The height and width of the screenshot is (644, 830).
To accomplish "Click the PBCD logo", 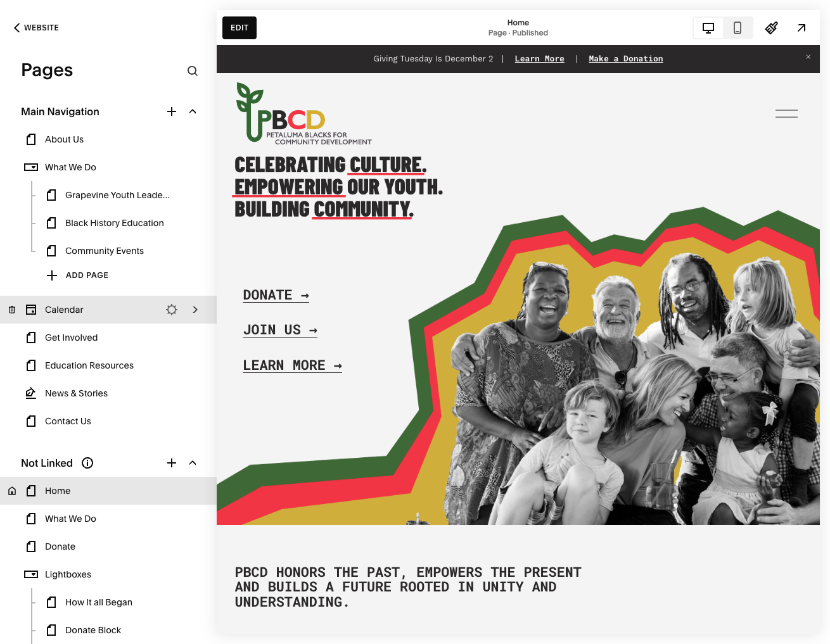I will (x=303, y=114).
